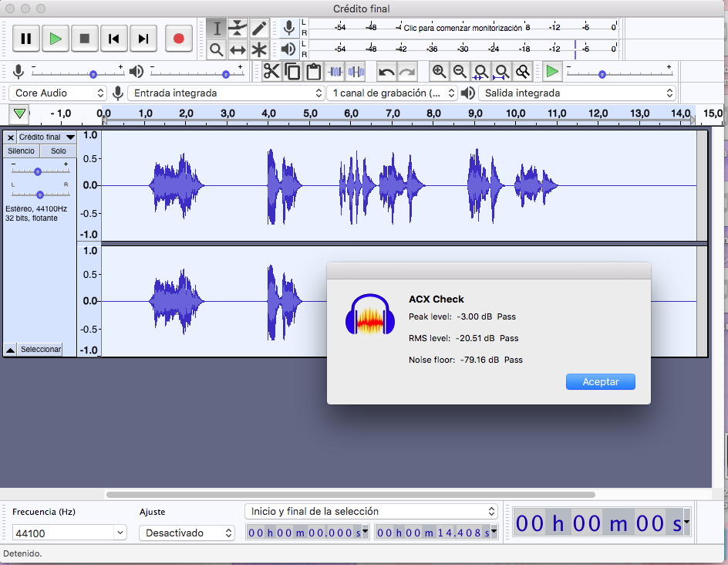
Task: Undo the last action
Action: point(386,72)
